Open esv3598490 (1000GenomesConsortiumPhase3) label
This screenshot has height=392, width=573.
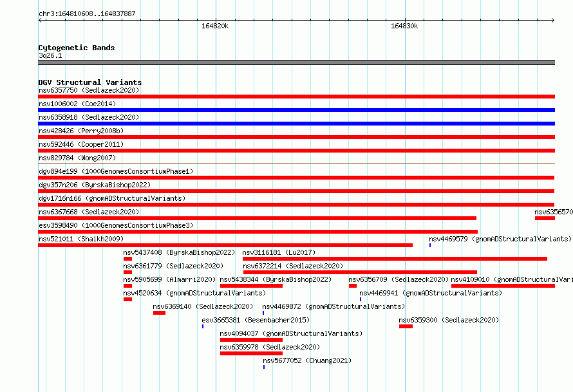pyautogui.click(x=116, y=225)
